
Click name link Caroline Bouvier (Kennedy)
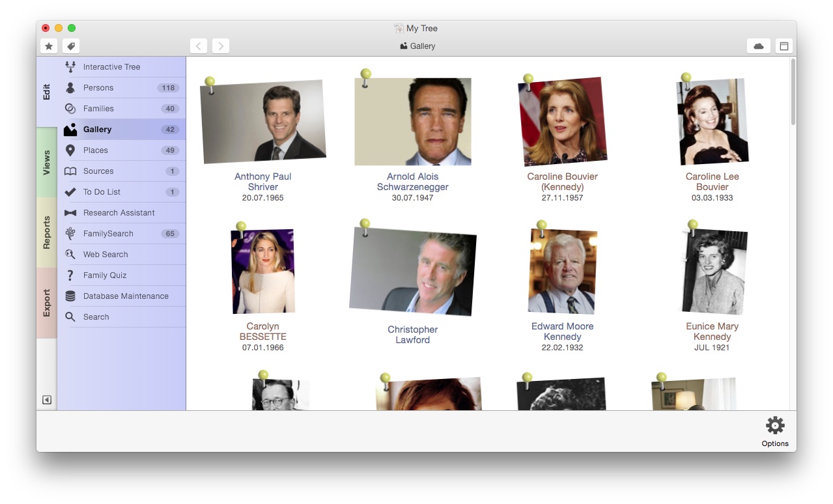(x=563, y=182)
